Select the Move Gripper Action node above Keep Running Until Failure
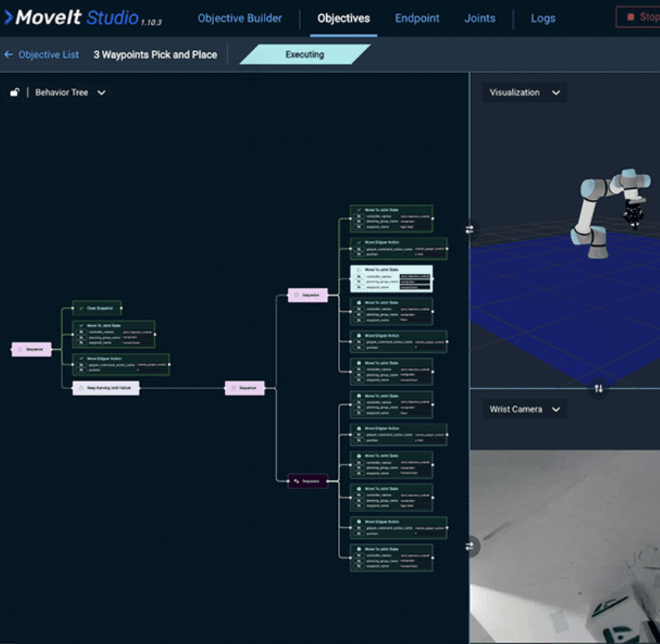 tap(121, 364)
